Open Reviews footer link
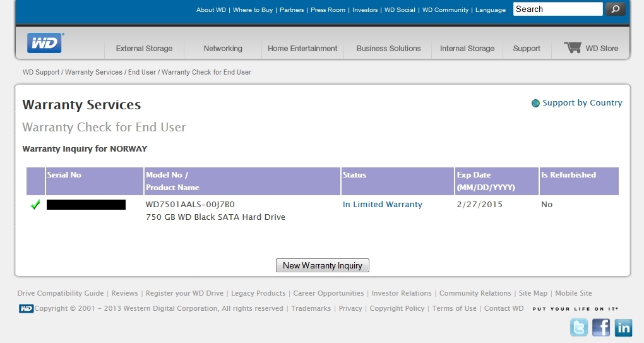 [x=124, y=293]
